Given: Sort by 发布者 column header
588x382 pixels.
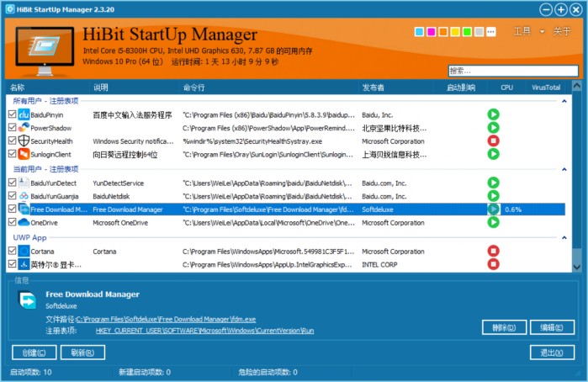Looking at the screenshot, I should tap(395, 88).
